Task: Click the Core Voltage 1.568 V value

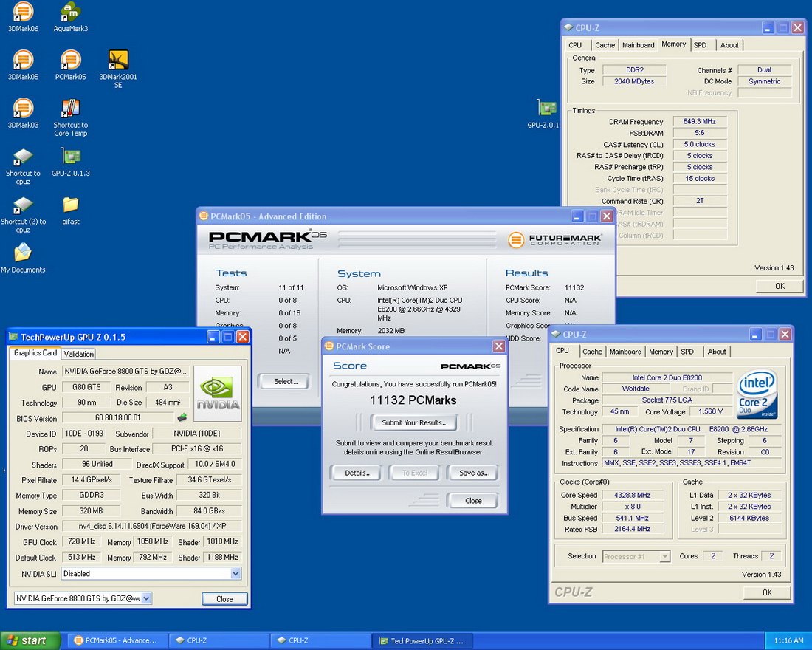Action: pos(710,411)
